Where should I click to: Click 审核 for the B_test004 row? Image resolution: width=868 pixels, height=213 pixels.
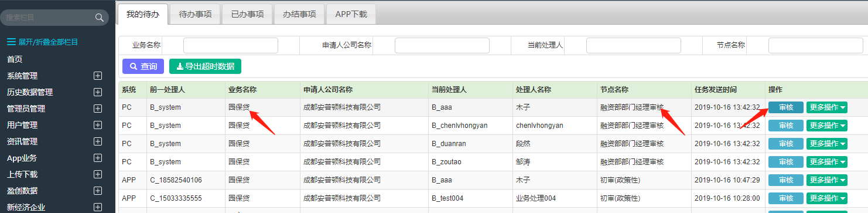pos(786,198)
